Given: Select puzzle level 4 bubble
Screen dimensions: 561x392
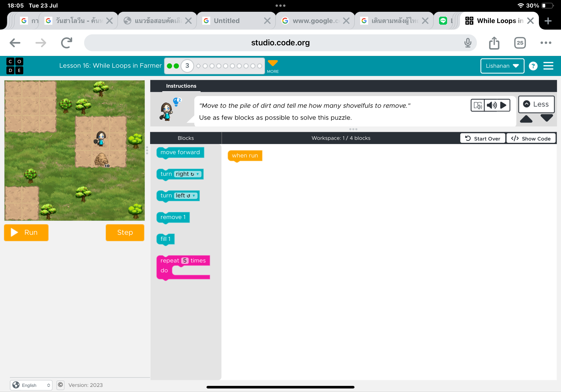Looking at the screenshot, I should 198,66.
